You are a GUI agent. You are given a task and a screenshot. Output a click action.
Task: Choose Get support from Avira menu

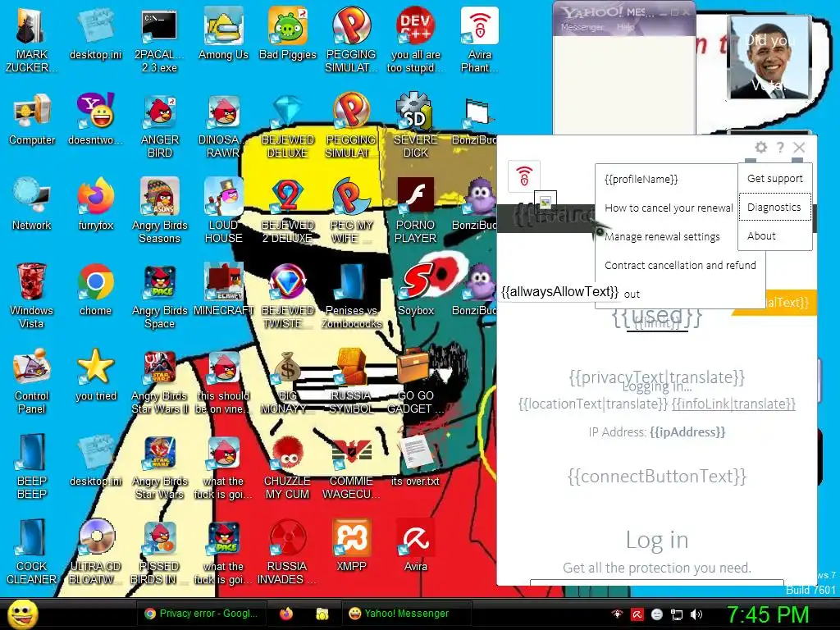pos(774,178)
